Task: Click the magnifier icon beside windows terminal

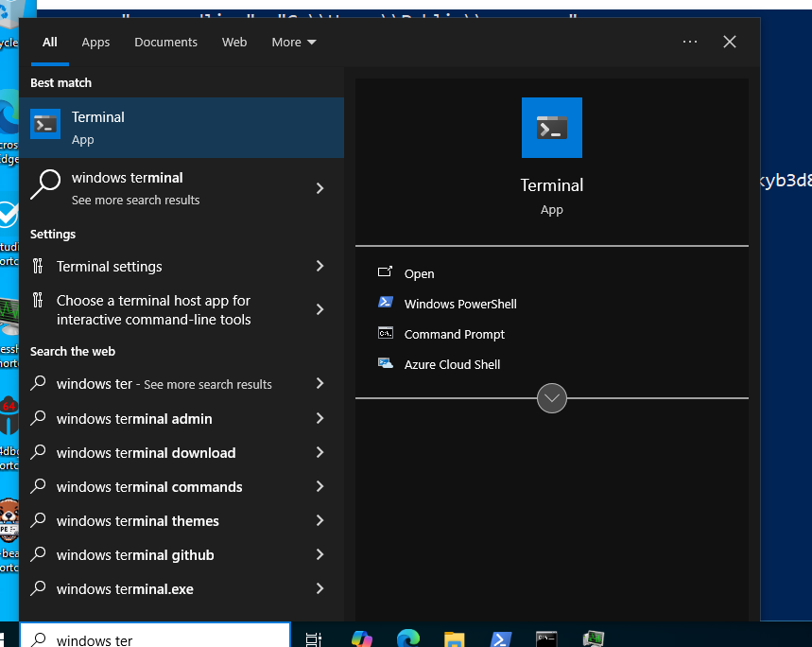Action: 45,184
